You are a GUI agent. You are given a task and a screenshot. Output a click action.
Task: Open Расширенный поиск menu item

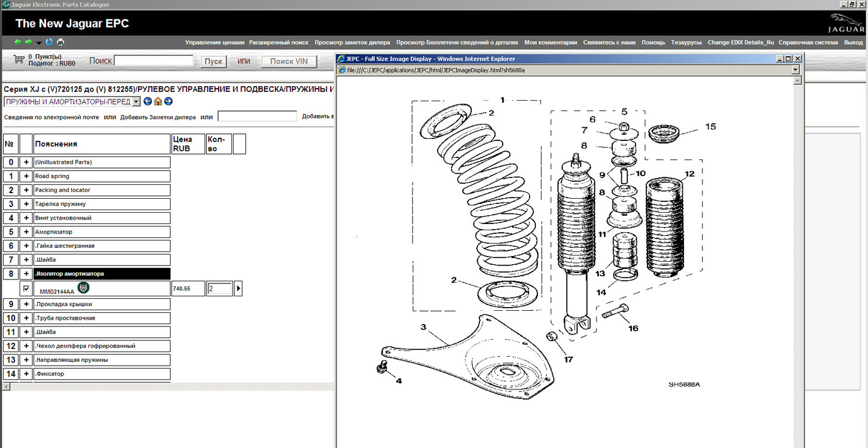[278, 43]
